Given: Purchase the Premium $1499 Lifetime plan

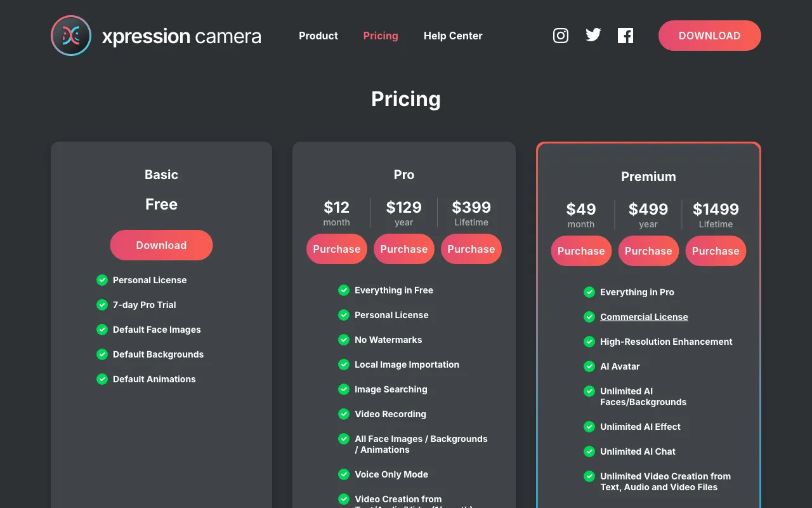Looking at the screenshot, I should [x=716, y=251].
